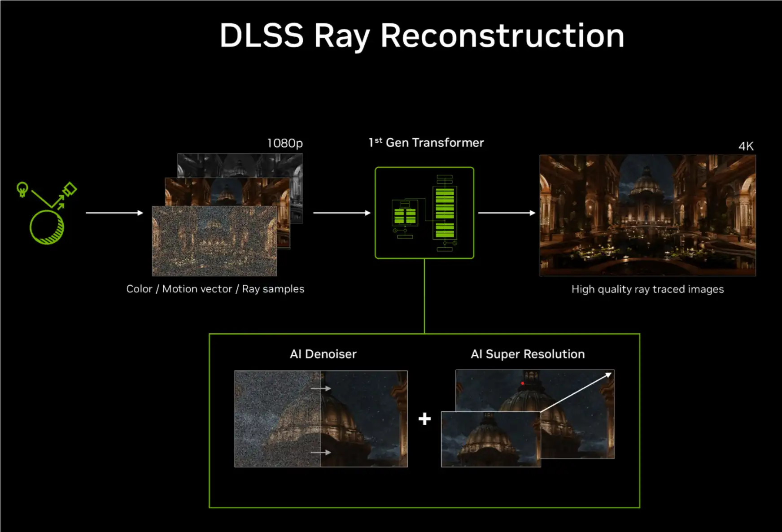Click the small low-resolution dome image
Image resolution: width=782 pixels, height=532 pixels.
(x=491, y=439)
